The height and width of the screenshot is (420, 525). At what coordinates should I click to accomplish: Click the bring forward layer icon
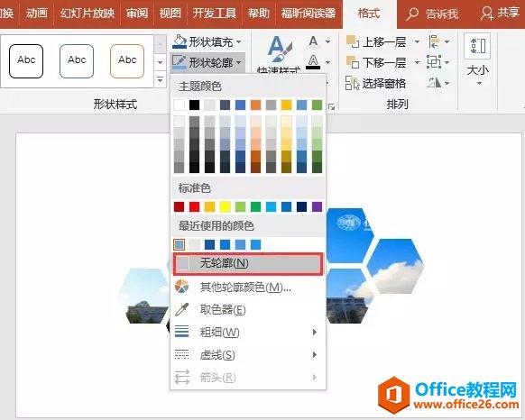pos(353,41)
